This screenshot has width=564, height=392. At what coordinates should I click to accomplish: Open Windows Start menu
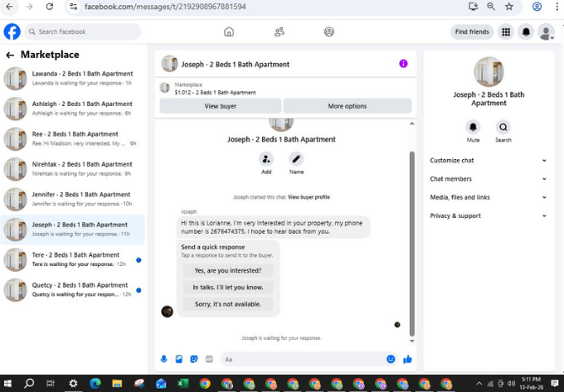[7, 384]
